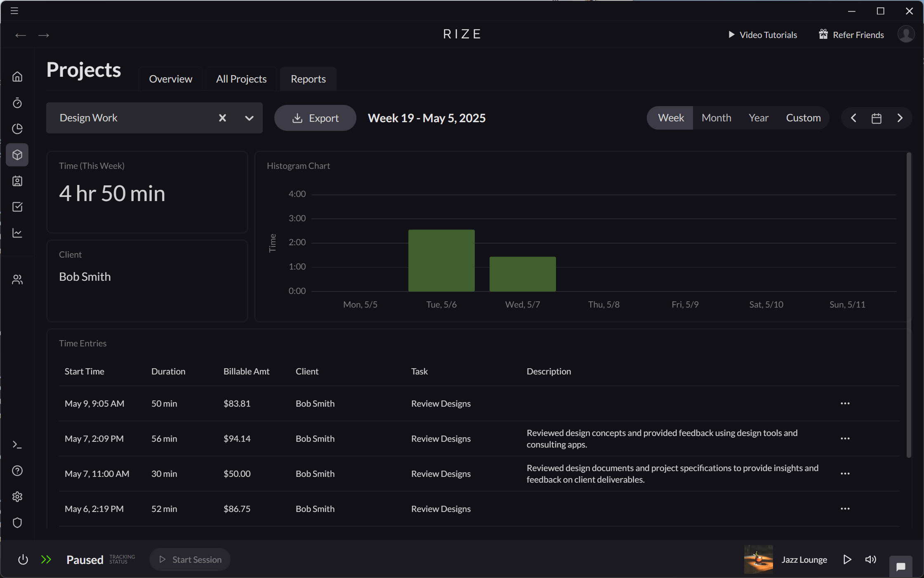View trends via the line chart sidebar icon

point(17,233)
